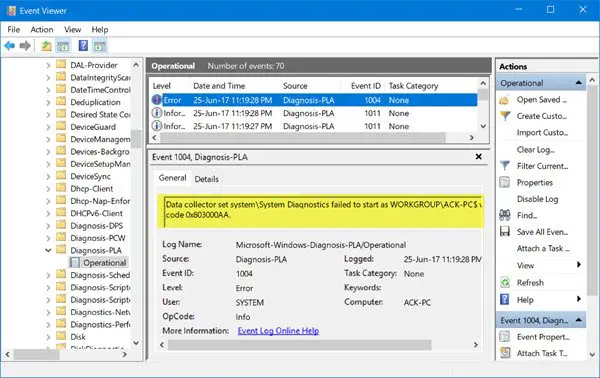Viewport: 600px width, 378px height.
Task: Click the Find binoculars icon
Action: click(505, 215)
